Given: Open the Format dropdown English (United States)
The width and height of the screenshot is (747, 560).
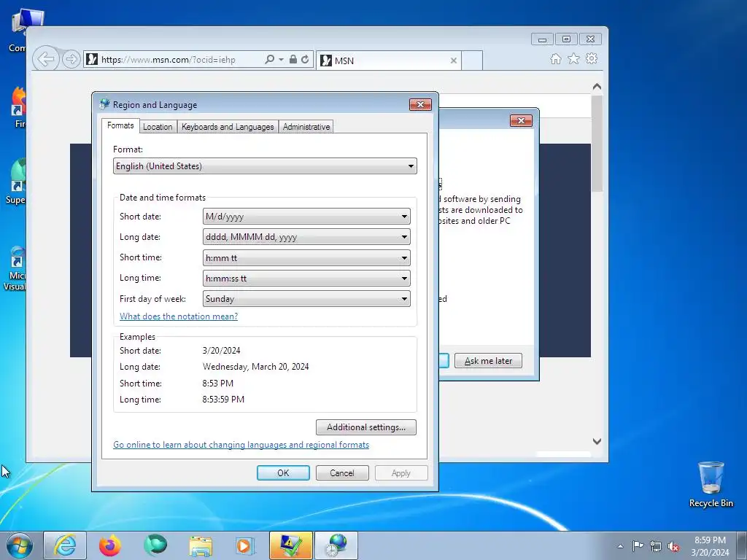Looking at the screenshot, I should (265, 166).
